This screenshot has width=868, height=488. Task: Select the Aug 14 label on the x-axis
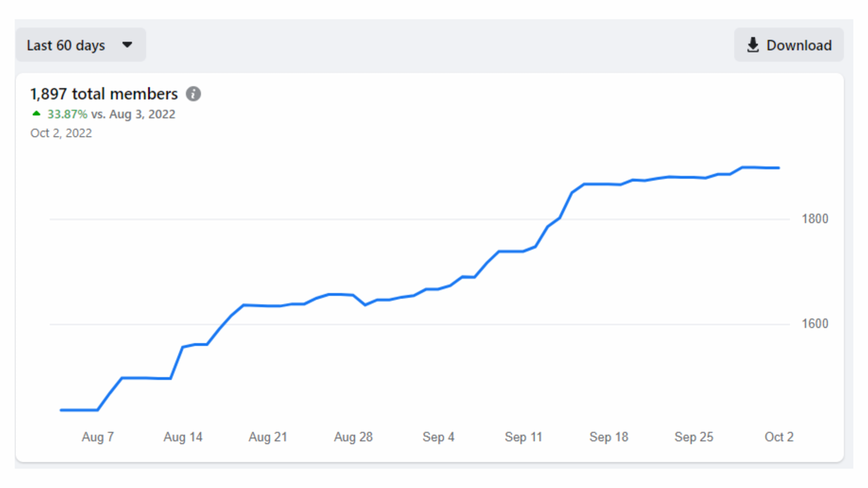point(183,437)
